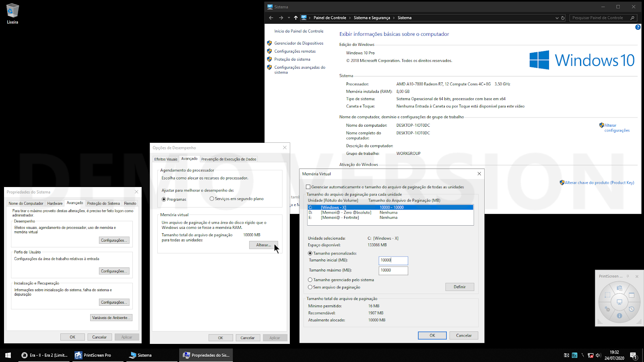Screen dimensions: 644x362
Task: Open Nome do Computador tab
Action: tap(26, 204)
